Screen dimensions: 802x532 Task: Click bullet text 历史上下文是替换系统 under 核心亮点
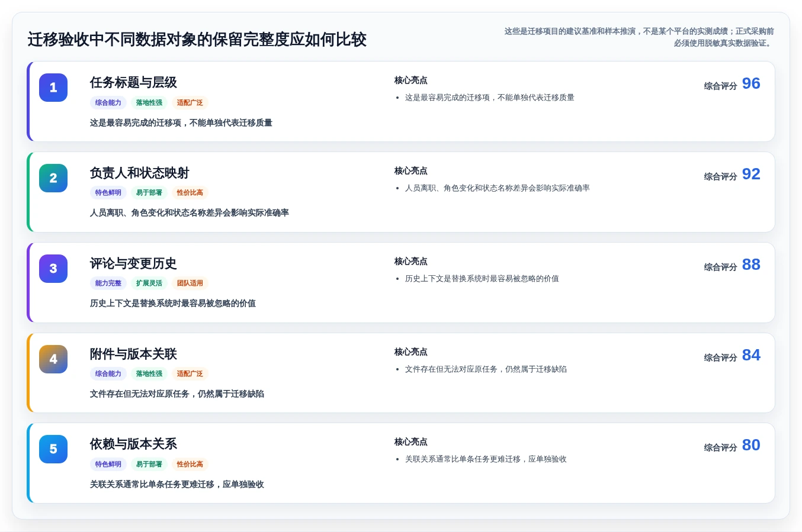click(482, 279)
